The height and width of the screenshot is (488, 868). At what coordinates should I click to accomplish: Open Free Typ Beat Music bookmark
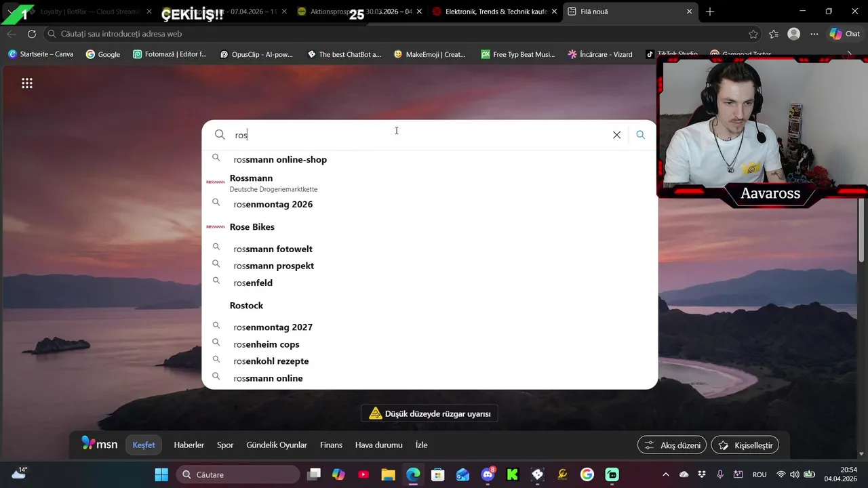[x=518, y=54]
